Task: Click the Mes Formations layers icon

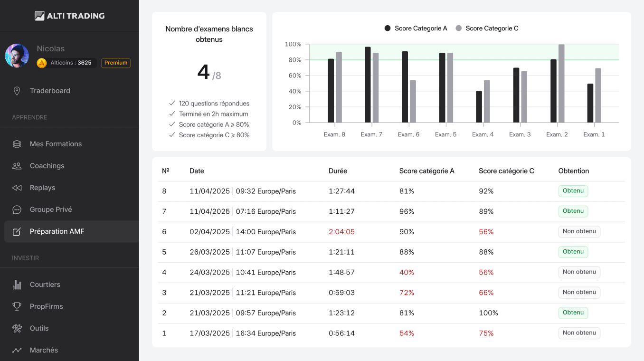Action: coord(17,144)
